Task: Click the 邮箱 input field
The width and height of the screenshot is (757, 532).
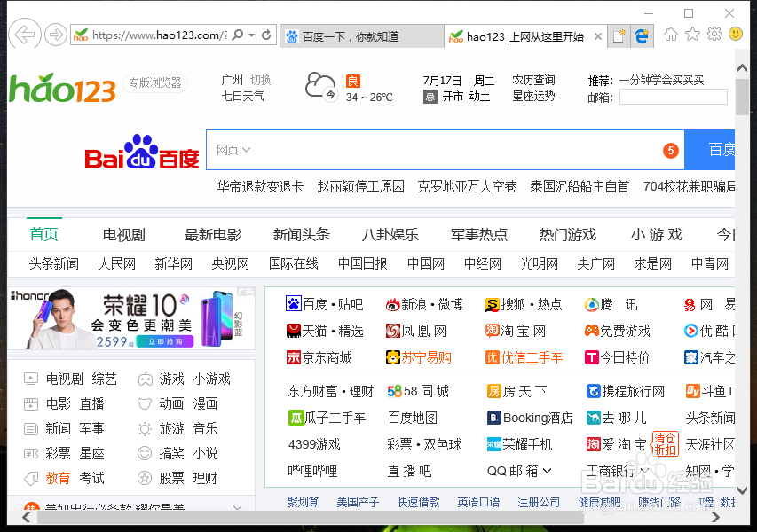Action: (673, 97)
